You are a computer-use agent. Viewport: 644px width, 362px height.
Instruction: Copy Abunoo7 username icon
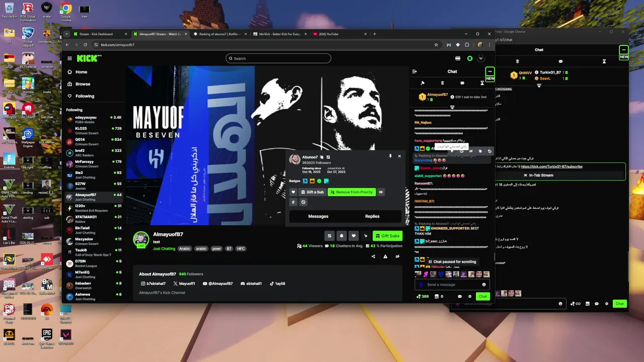tap(322, 157)
